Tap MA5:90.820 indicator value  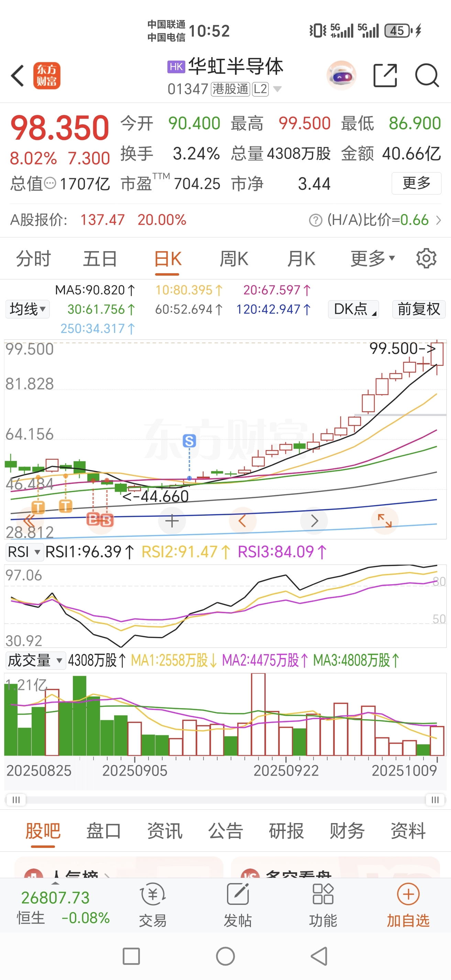point(95,290)
